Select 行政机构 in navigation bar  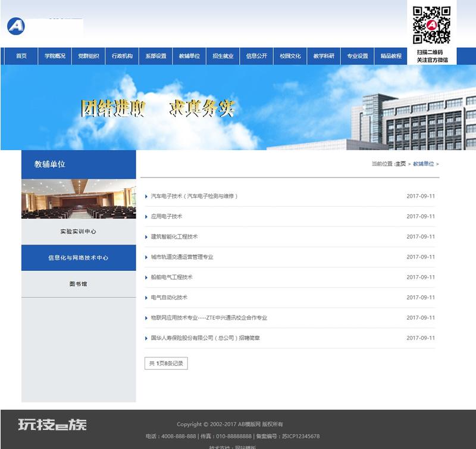pyautogui.click(x=122, y=56)
